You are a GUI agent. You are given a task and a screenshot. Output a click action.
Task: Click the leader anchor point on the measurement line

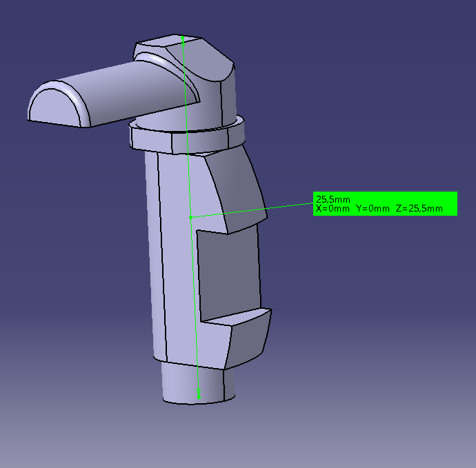click(190, 217)
